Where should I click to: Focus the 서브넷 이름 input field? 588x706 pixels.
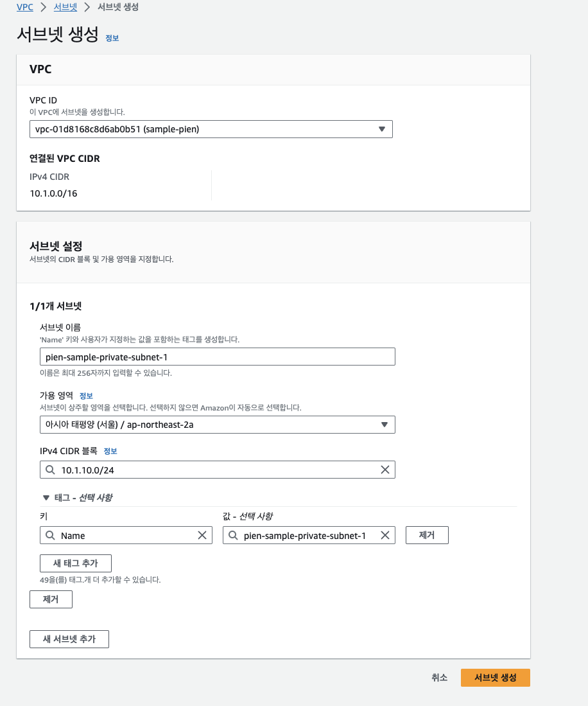pos(218,357)
